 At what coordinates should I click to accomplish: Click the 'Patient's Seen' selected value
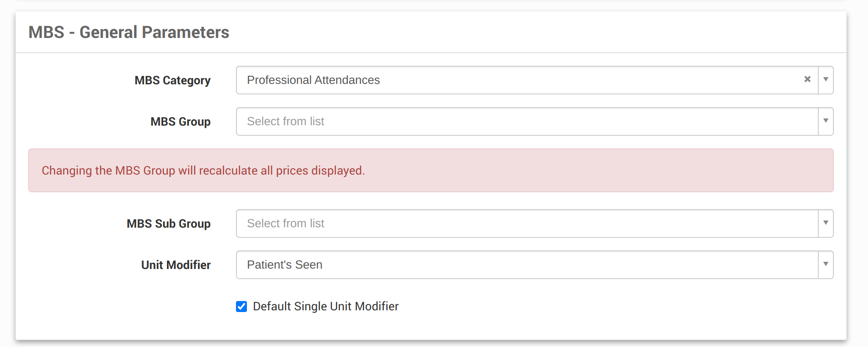pyautogui.click(x=284, y=265)
